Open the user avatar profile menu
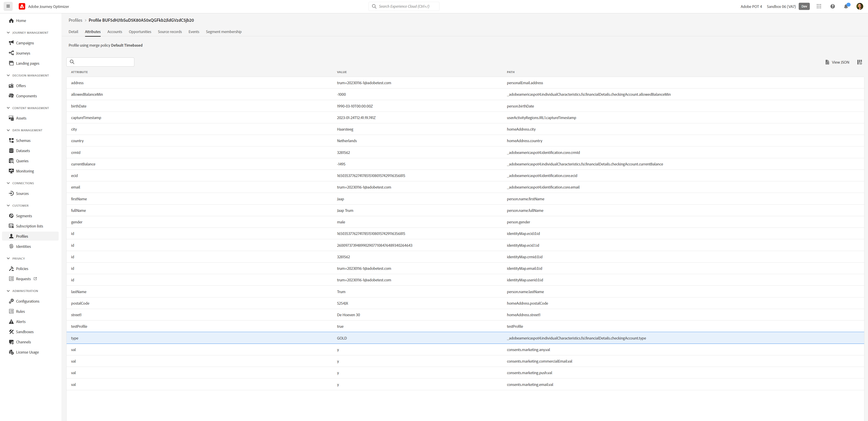The image size is (868, 421). [860, 6]
